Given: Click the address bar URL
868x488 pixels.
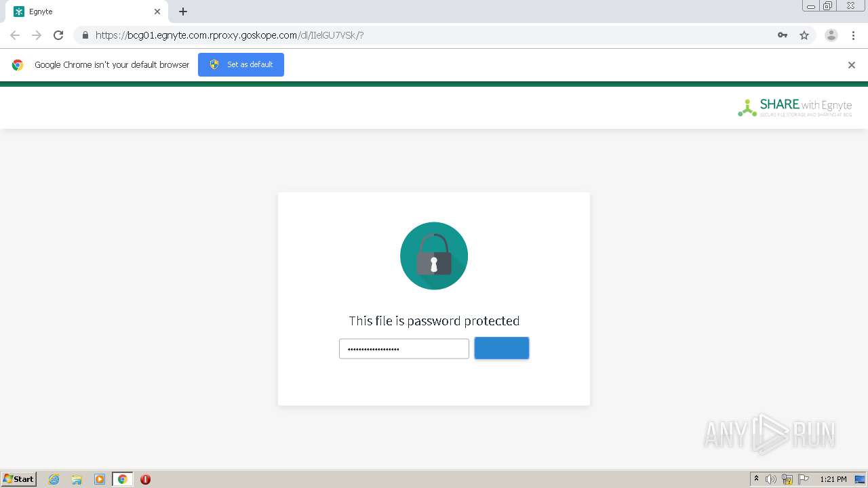Looking at the screenshot, I should point(229,35).
